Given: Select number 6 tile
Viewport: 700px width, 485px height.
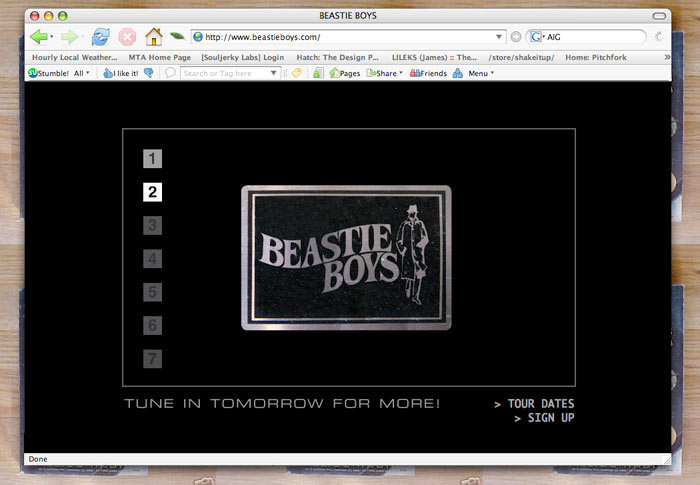Looking at the screenshot, I should pyautogui.click(x=152, y=325).
